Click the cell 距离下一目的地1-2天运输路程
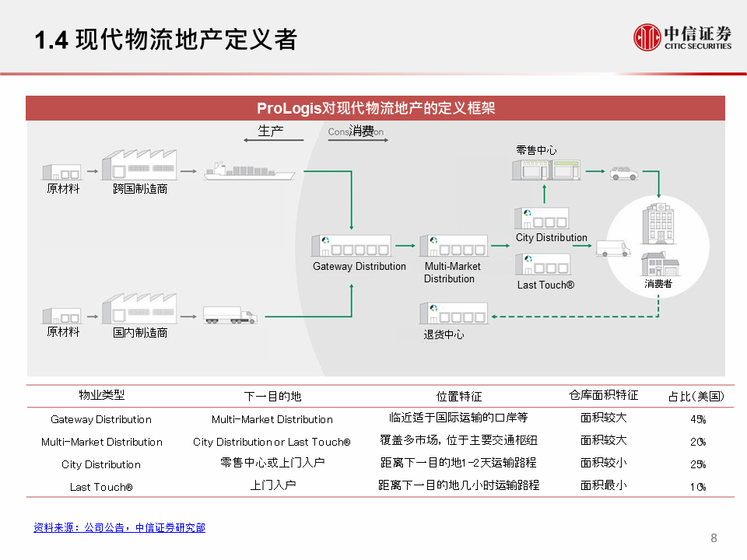This screenshot has width=747, height=560. point(458,462)
